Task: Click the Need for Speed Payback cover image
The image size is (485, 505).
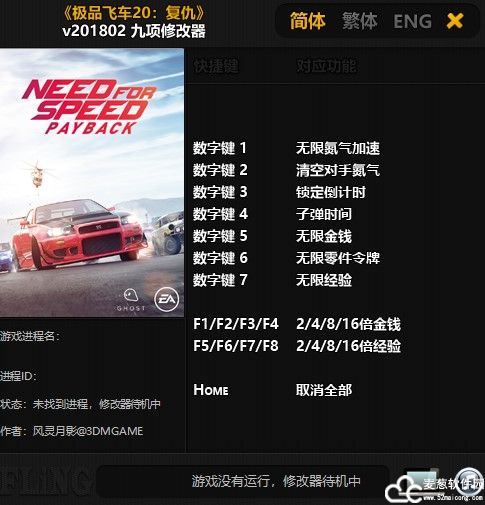Action: coord(92,182)
